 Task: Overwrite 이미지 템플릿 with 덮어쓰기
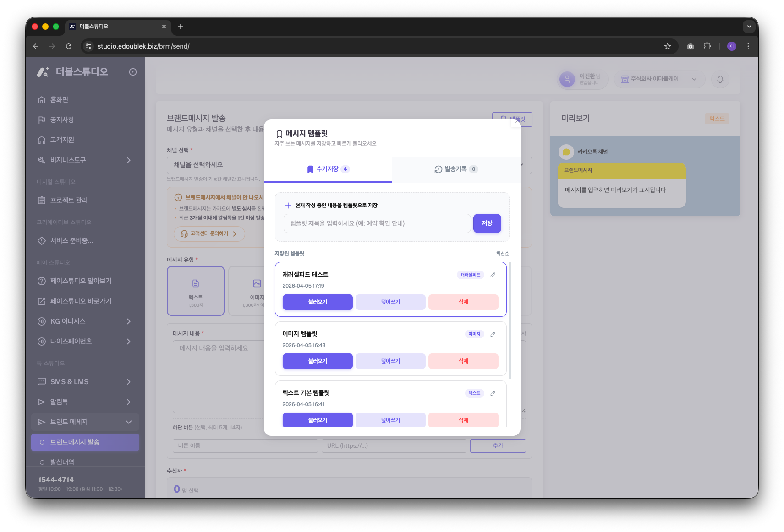(390, 361)
